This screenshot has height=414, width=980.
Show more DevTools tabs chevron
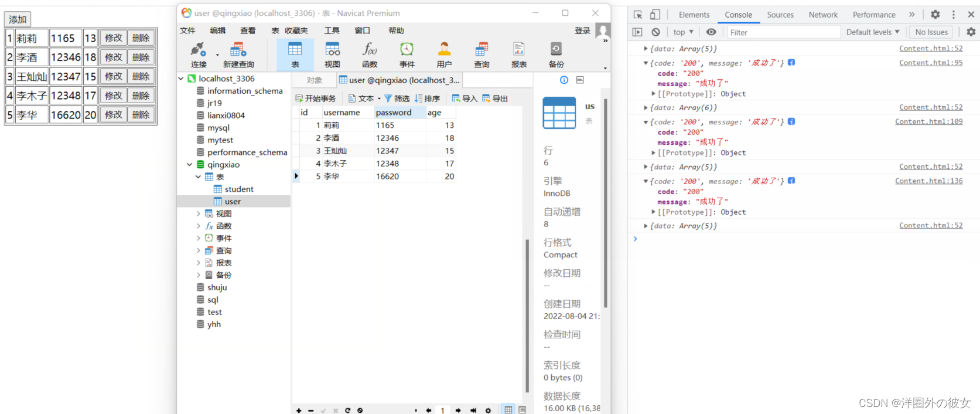click(x=911, y=15)
